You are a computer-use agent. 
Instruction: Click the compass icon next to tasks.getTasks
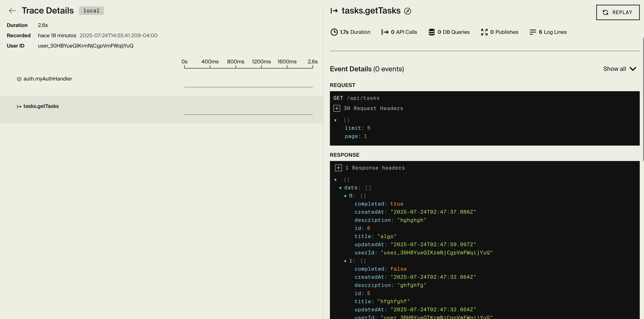408,11
